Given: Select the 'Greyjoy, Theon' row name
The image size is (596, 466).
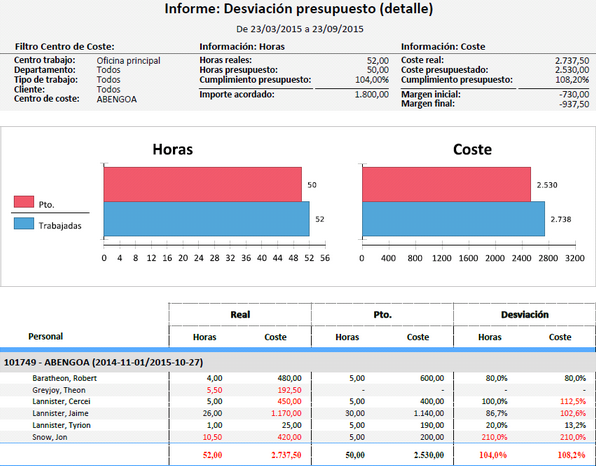Looking at the screenshot, I should (x=59, y=390).
